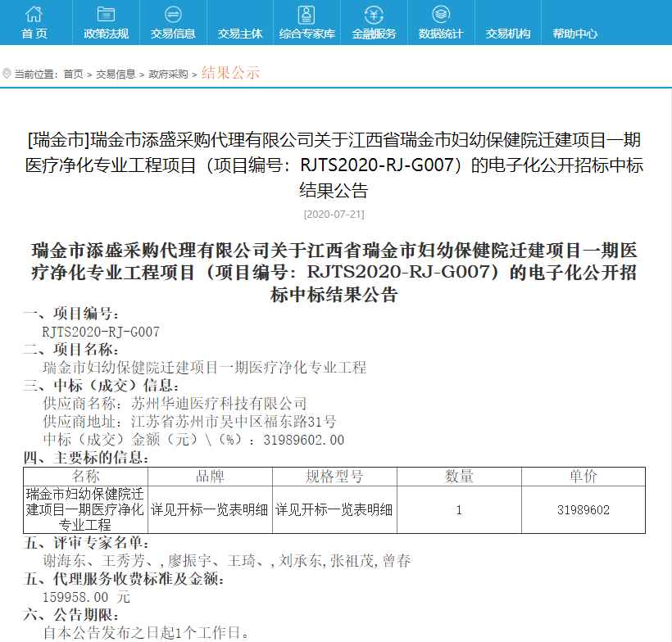Image resolution: width=672 pixels, height=642 pixels.
Task: Click the 四、主要标的信息 heading
Action: (x=86, y=458)
